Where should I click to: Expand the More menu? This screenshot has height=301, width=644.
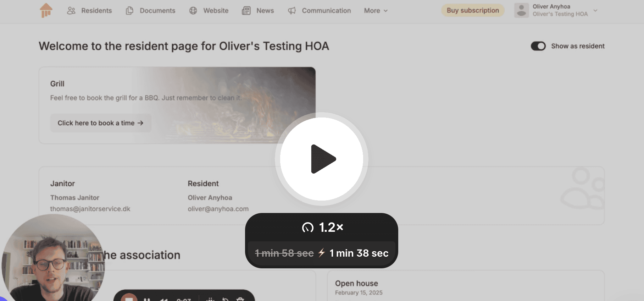(x=376, y=11)
